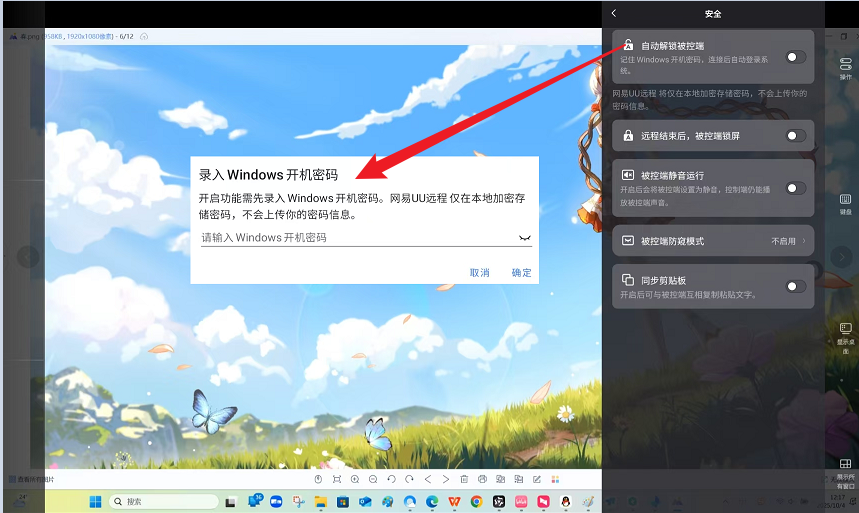Viewport: 859px width, 513px height.
Task: Click the clipboard copy icon beside 同步剪贴板
Action: point(628,280)
